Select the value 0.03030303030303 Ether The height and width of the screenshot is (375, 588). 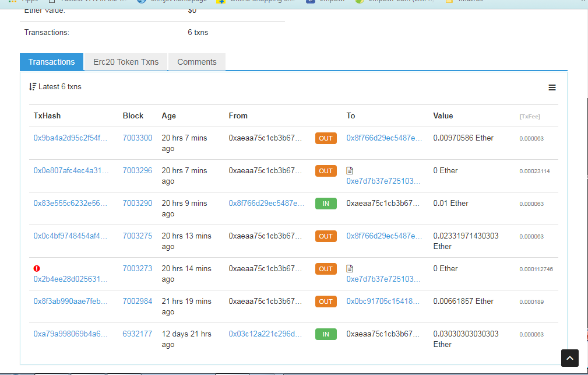[466, 339]
